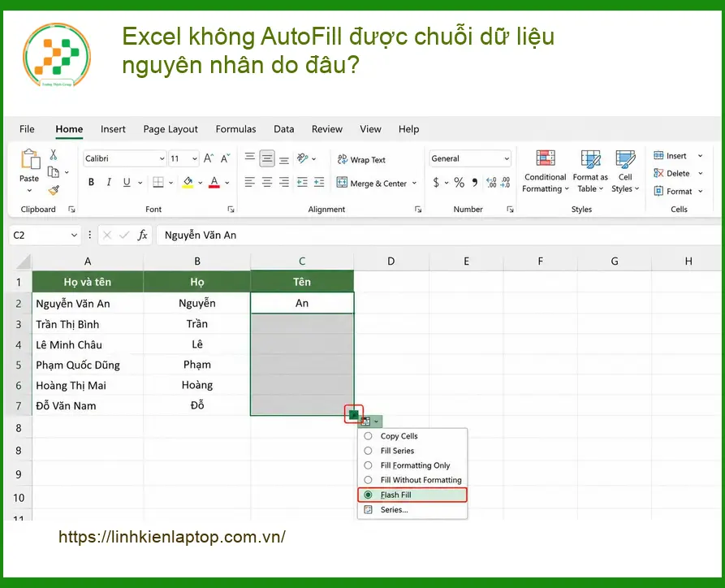Open Cell Styles gallery
The height and width of the screenshot is (588, 725).
click(625, 171)
